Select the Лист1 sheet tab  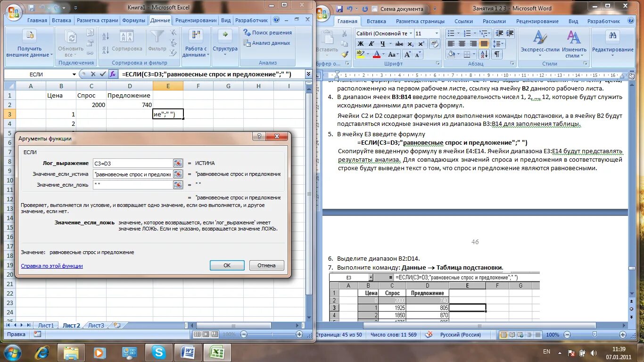click(46, 325)
